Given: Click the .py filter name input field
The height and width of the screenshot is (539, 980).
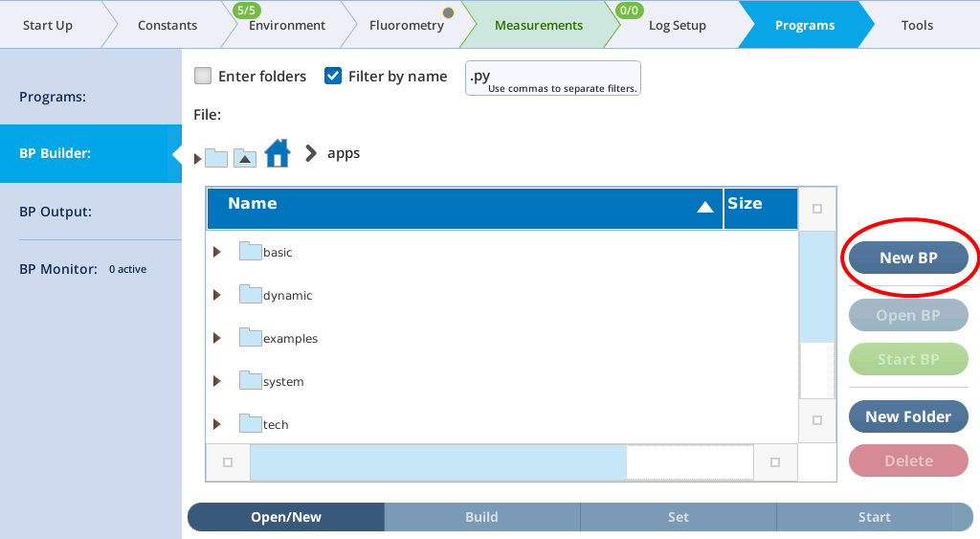Looking at the screenshot, I should pyautogui.click(x=552, y=77).
